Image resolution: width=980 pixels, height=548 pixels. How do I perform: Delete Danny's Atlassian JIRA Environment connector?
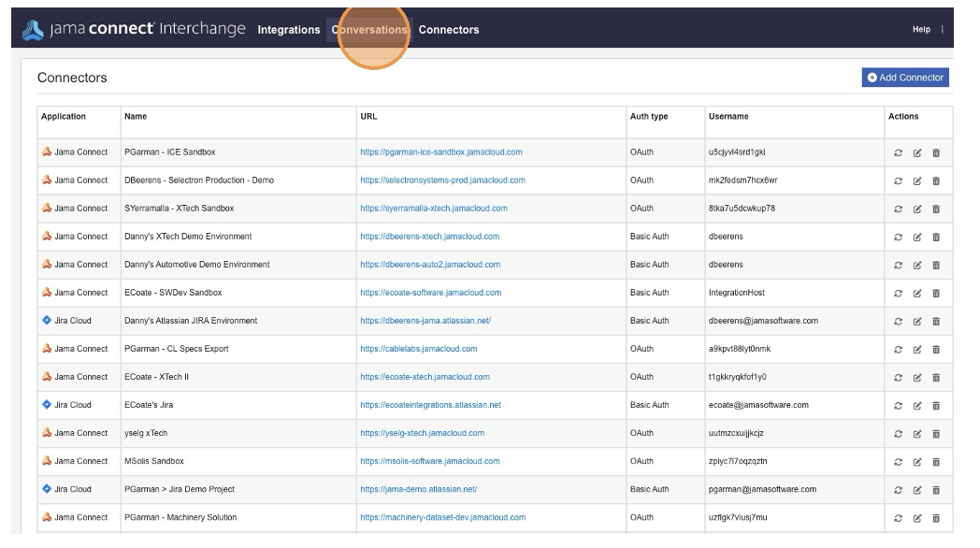click(x=936, y=321)
